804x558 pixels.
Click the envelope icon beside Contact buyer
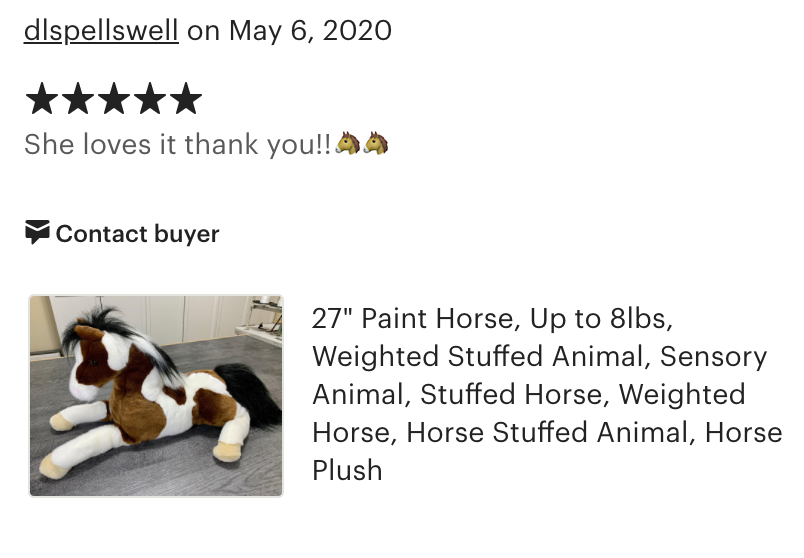[37, 233]
